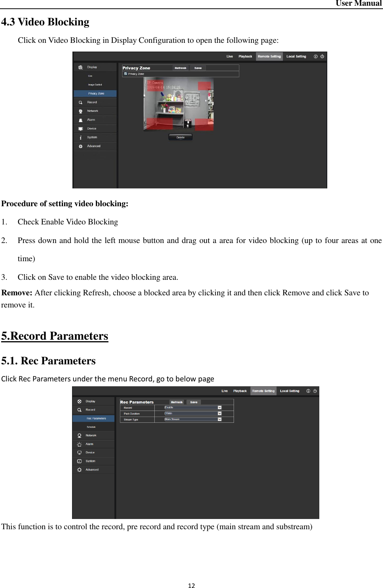The height and width of the screenshot is (588, 383).
Task: Open Device via the monitor icon
Action: pyautogui.click(x=80, y=128)
